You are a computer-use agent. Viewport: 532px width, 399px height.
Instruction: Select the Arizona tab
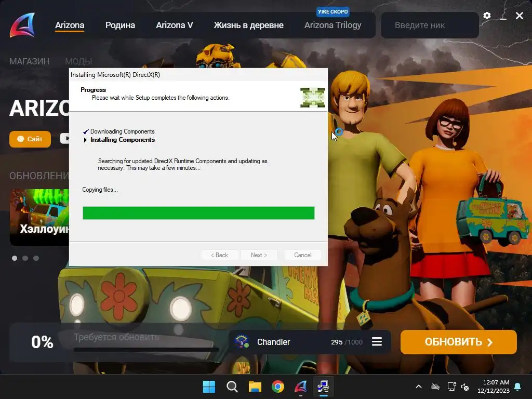(70, 25)
